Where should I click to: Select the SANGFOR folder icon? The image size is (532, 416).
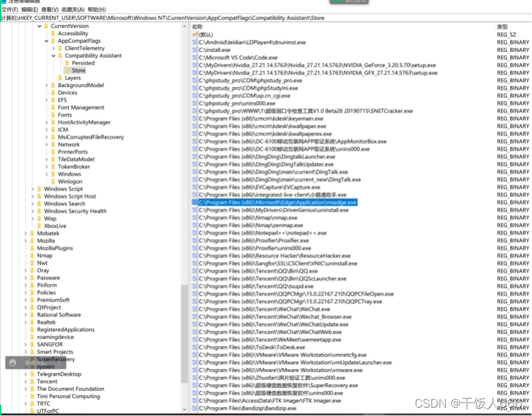[x=32, y=344]
